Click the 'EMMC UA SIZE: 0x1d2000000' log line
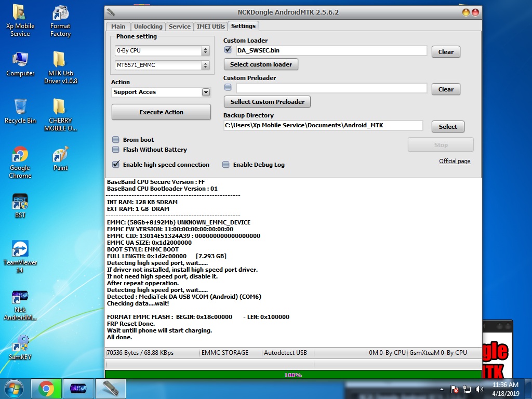532x399 pixels. tap(149, 243)
